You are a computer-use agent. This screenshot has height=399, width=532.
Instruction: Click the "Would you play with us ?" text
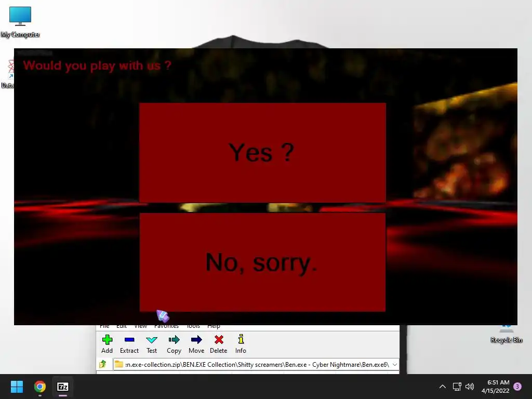tap(97, 65)
